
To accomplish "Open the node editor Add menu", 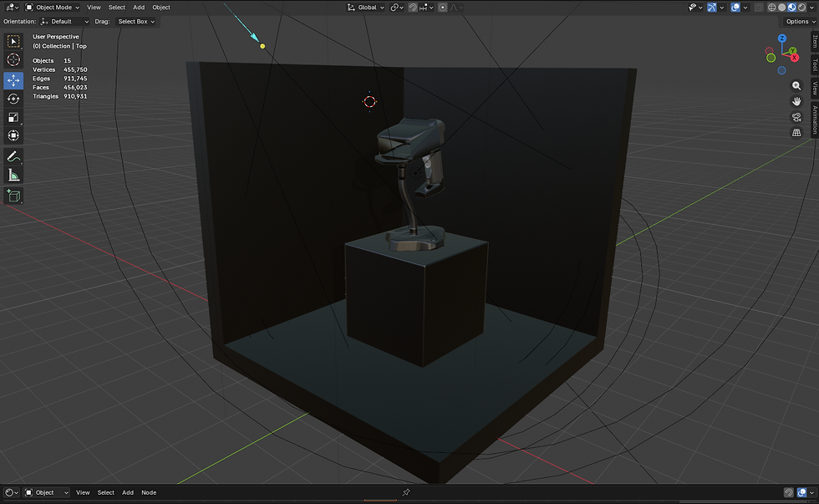I will (x=128, y=492).
